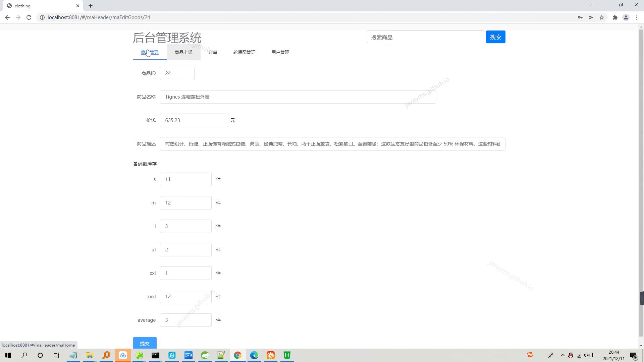The width and height of the screenshot is (644, 362).
Task: Bookmark this page with star icon
Action: 602,17
